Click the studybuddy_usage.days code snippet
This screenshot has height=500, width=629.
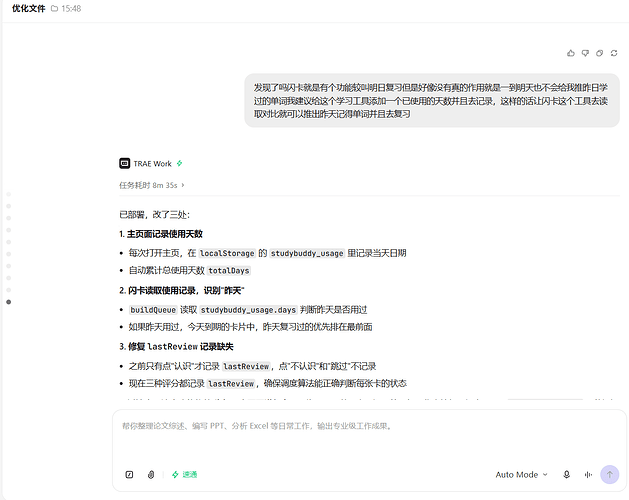click(248, 310)
